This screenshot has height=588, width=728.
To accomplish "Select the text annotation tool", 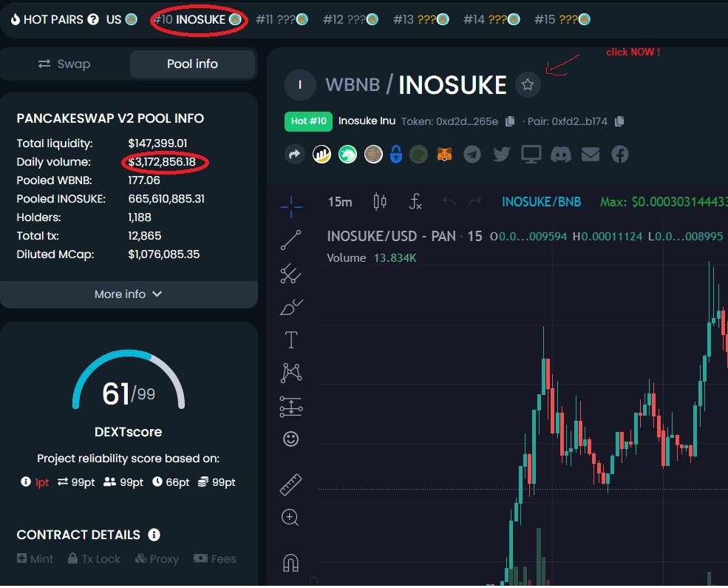I will click(291, 339).
